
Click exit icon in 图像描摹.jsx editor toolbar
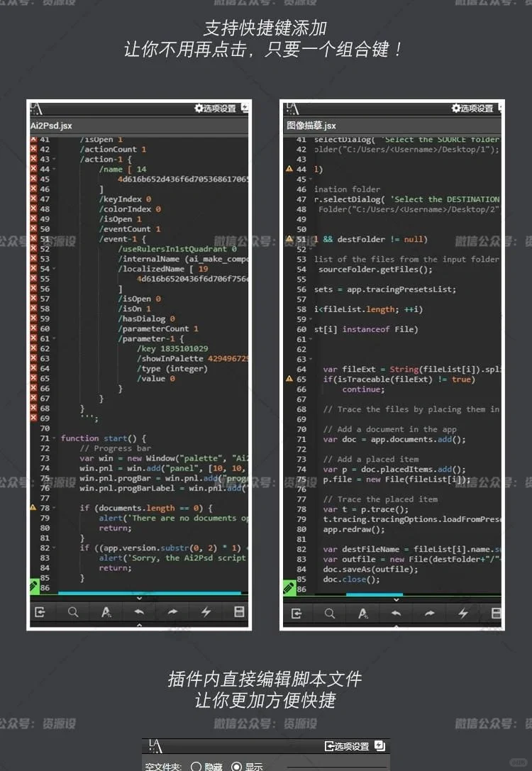pyautogui.click(x=297, y=613)
